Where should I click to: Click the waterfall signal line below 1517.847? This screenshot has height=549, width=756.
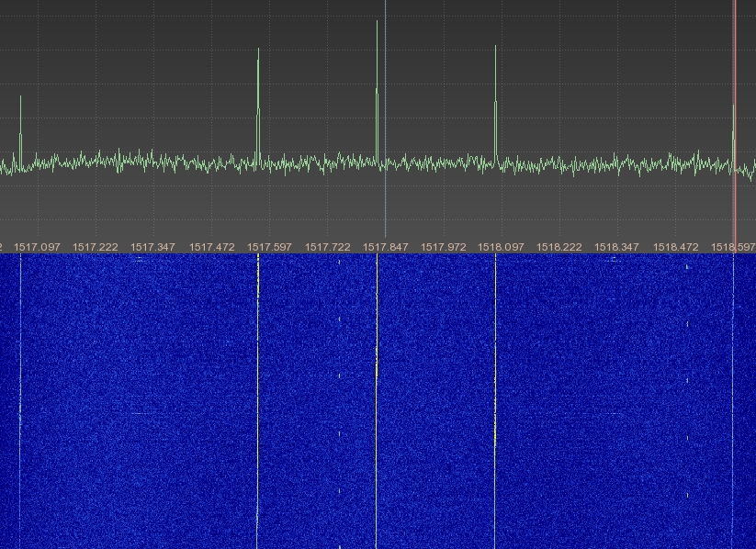click(x=377, y=395)
